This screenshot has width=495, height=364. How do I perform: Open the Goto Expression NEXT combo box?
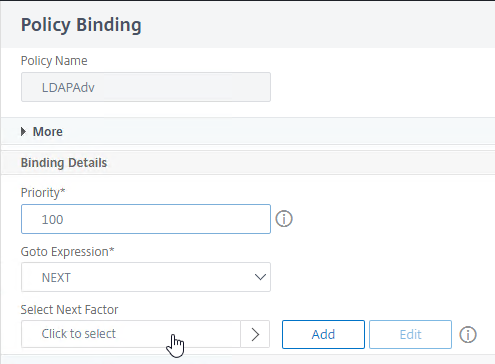146,277
